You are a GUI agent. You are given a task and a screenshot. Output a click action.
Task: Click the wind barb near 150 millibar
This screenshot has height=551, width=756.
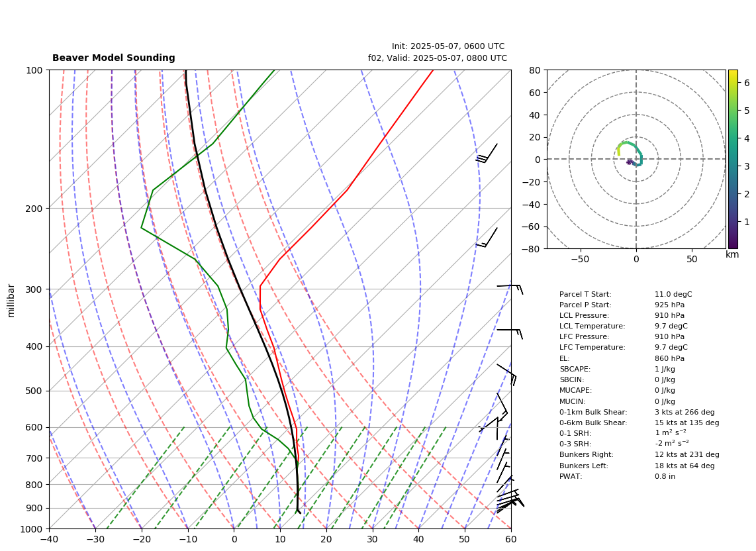[487, 153]
